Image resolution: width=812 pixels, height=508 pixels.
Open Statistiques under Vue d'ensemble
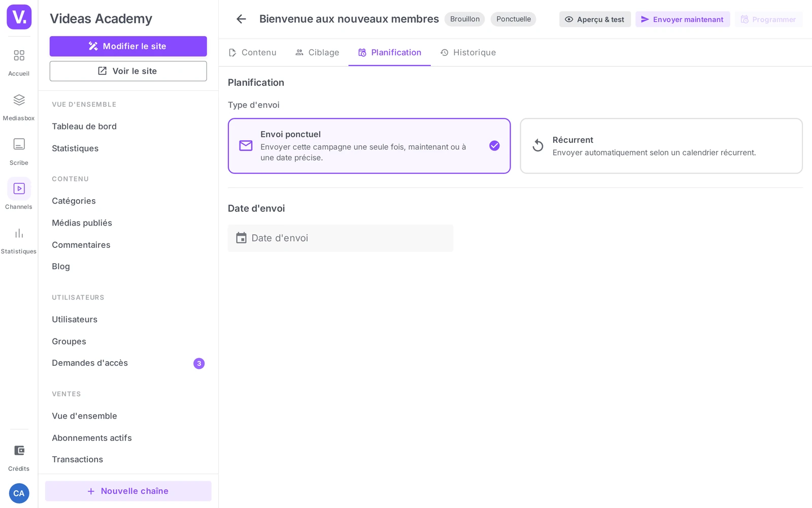[x=75, y=148]
